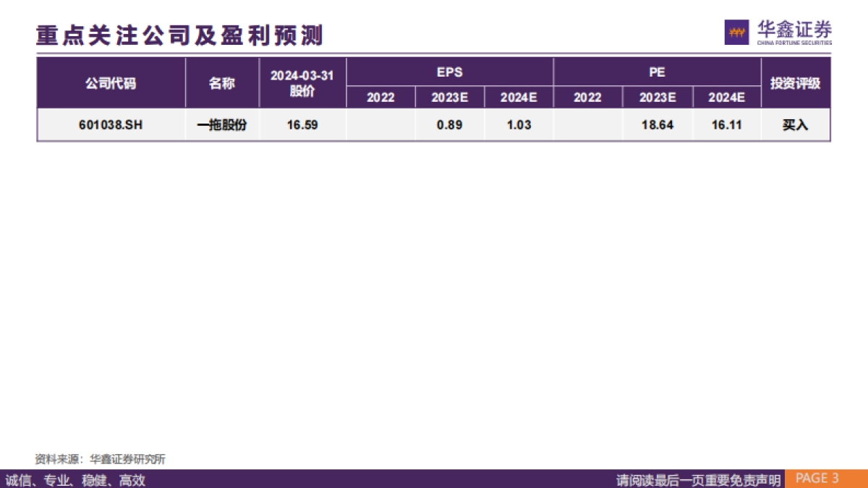This screenshot has height=488, width=868.
Task: Select the 一拖股份 company name cell
Action: point(224,124)
